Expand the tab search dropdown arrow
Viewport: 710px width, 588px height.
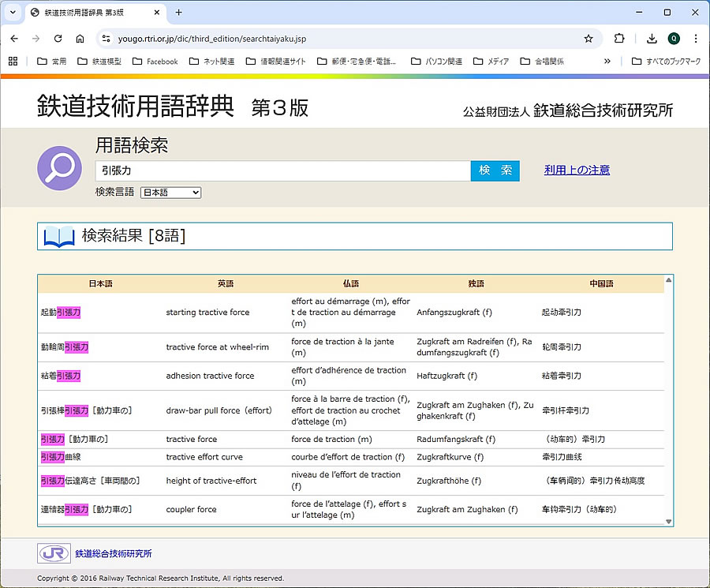coord(13,13)
